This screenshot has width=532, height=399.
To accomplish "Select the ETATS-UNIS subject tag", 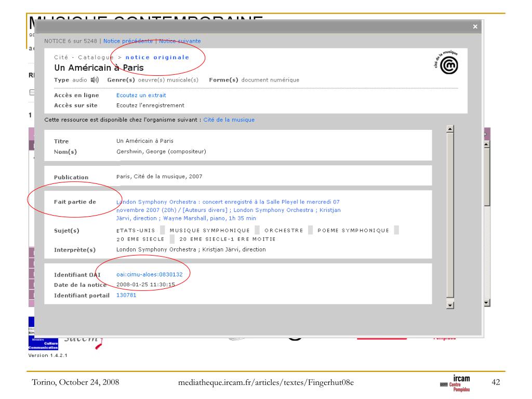I will coord(136,231).
